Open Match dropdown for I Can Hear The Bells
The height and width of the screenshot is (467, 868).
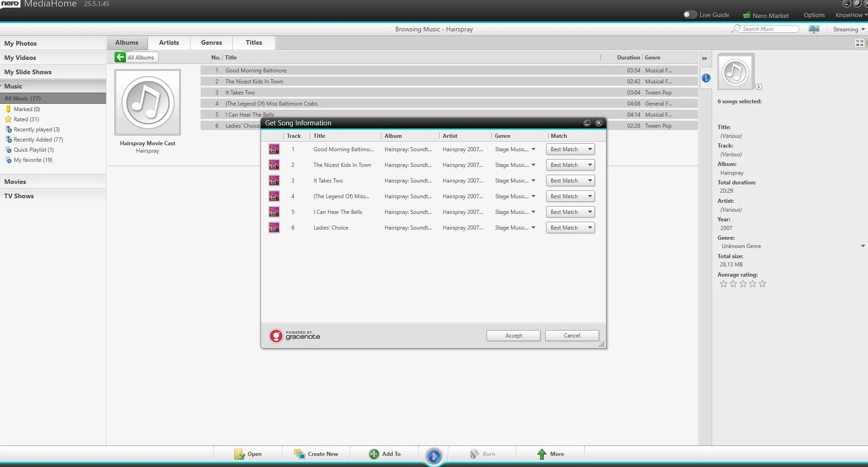(571, 212)
